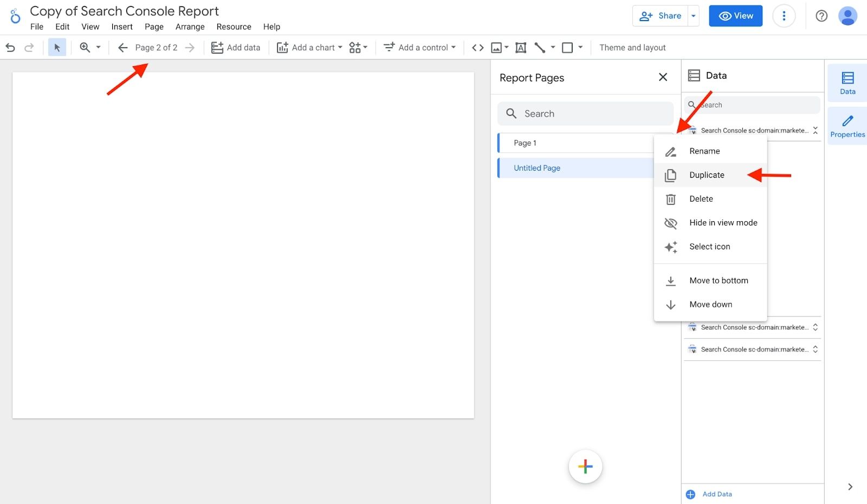This screenshot has height=504, width=867.
Task: Select the selection mode pointer tool
Action: click(x=57, y=48)
